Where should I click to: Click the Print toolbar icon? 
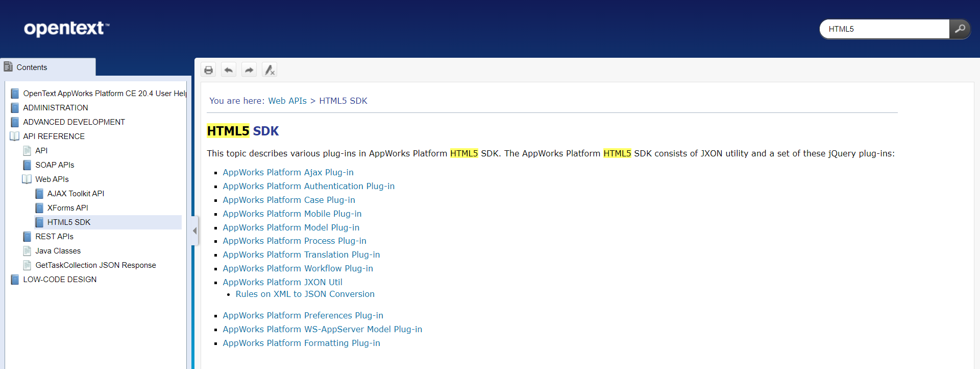(x=208, y=70)
